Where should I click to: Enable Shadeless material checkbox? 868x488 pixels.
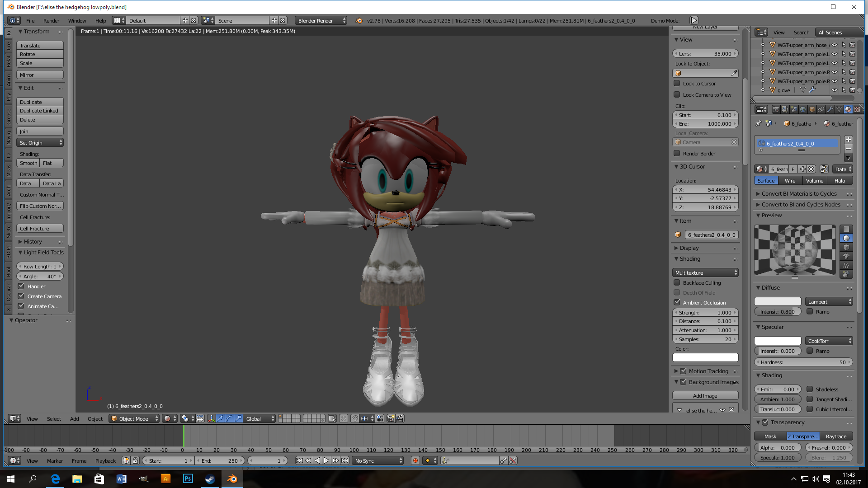click(x=810, y=389)
